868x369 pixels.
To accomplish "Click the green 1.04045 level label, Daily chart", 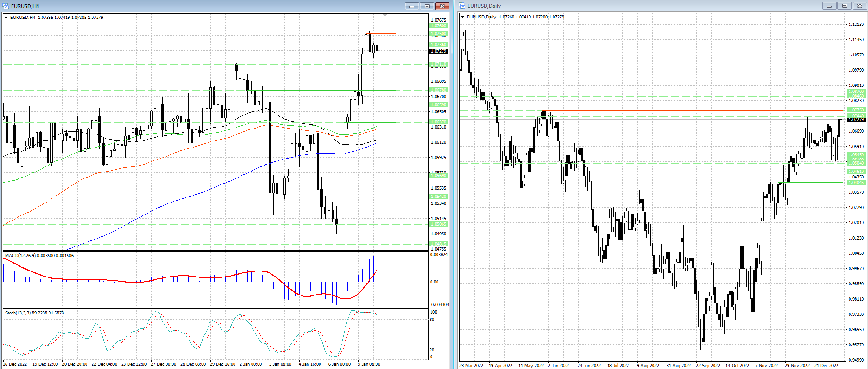I will pos(856,183).
